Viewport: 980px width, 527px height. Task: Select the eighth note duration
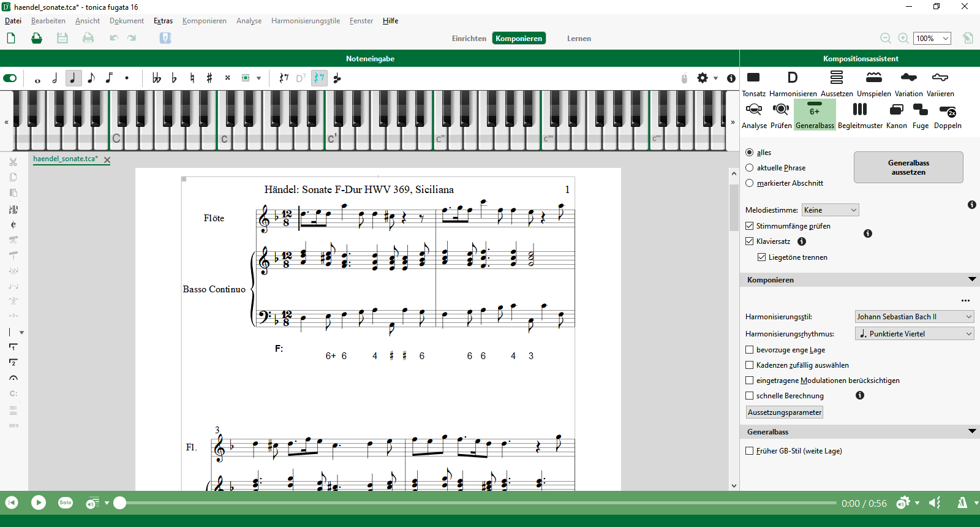pyautogui.click(x=91, y=78)
